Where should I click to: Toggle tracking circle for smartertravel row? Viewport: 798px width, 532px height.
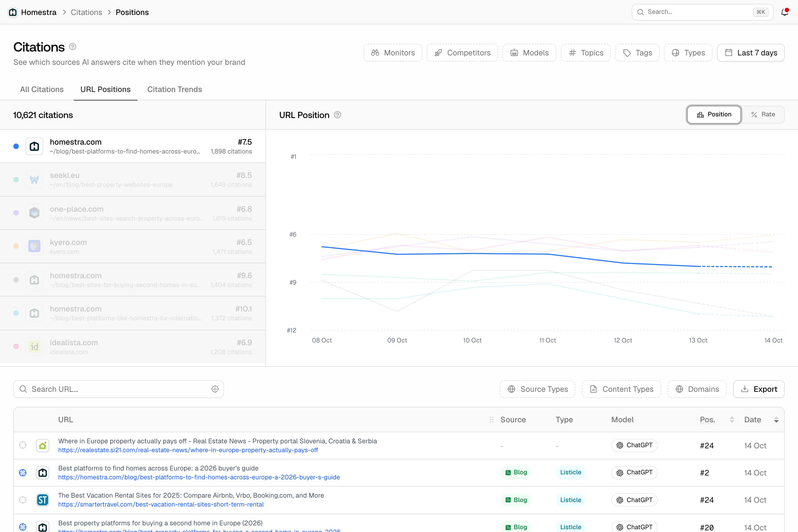(x=23, y=500)
